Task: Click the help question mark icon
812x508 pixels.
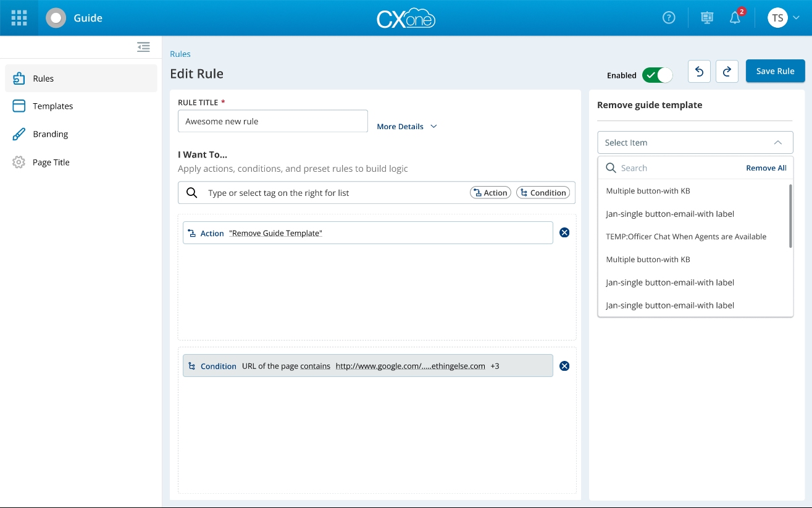Action: (669, 18)
